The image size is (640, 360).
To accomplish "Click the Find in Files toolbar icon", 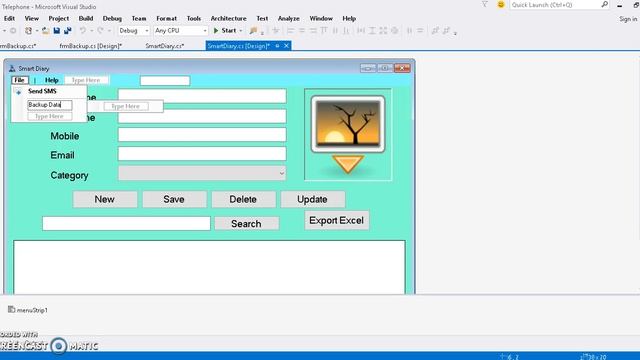I will (x=254, y=31).
